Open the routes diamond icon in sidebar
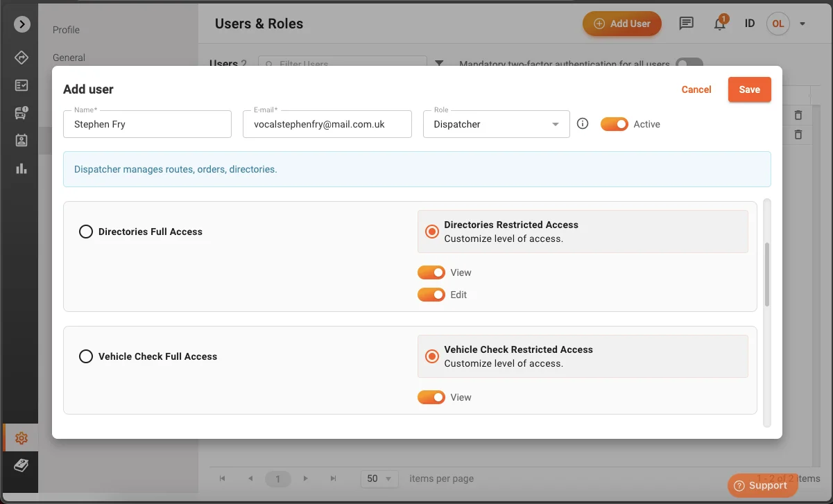833x504 pixels. (22, 58)
